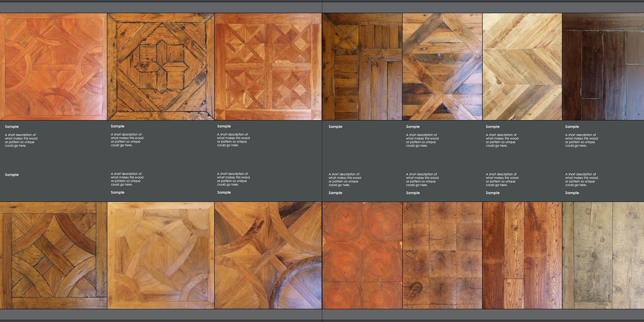Click the Sample label above the reddish planks
The width and height of the screenshot is (644, 322).
click(493, 193)
